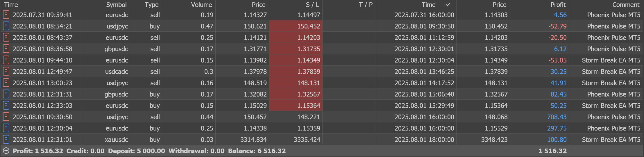The width and height of the screenshot is (644, 157).
Task: Select the buy icon of the 12:31:31 gbpusdc trade
Action: [6, 94]
